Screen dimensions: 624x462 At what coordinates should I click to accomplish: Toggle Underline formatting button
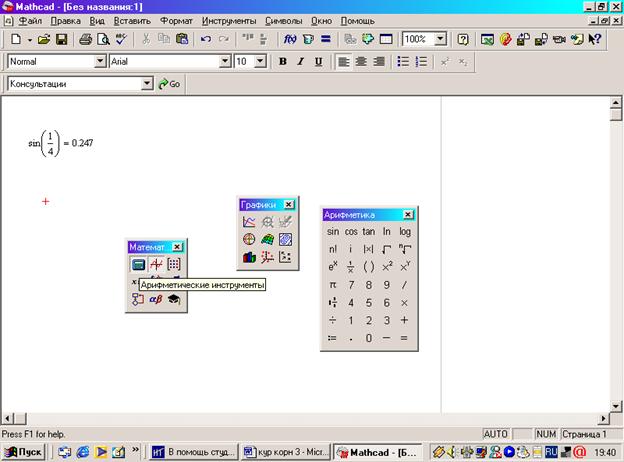coord(318,61)
